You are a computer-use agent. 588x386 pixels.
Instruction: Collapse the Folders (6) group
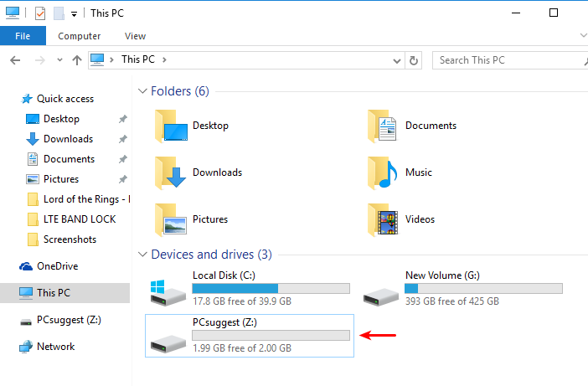pyautogui.click(x=141, y=91)
